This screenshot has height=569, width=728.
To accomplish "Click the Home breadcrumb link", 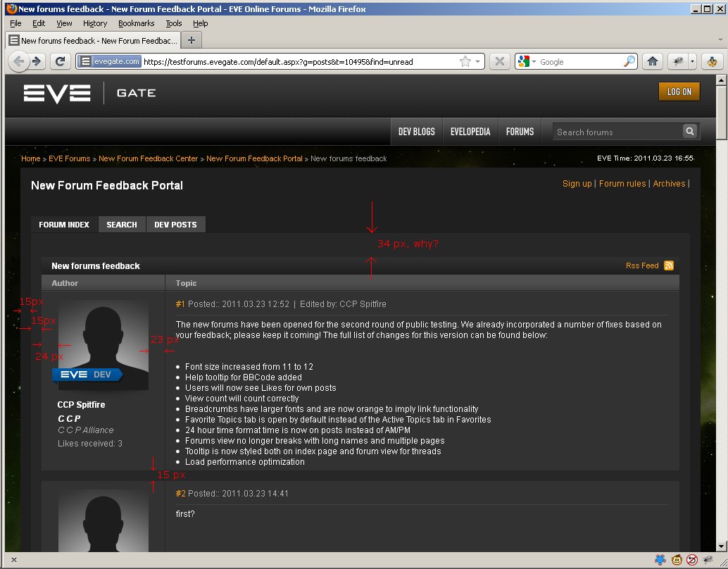I will tap(31, 158).
